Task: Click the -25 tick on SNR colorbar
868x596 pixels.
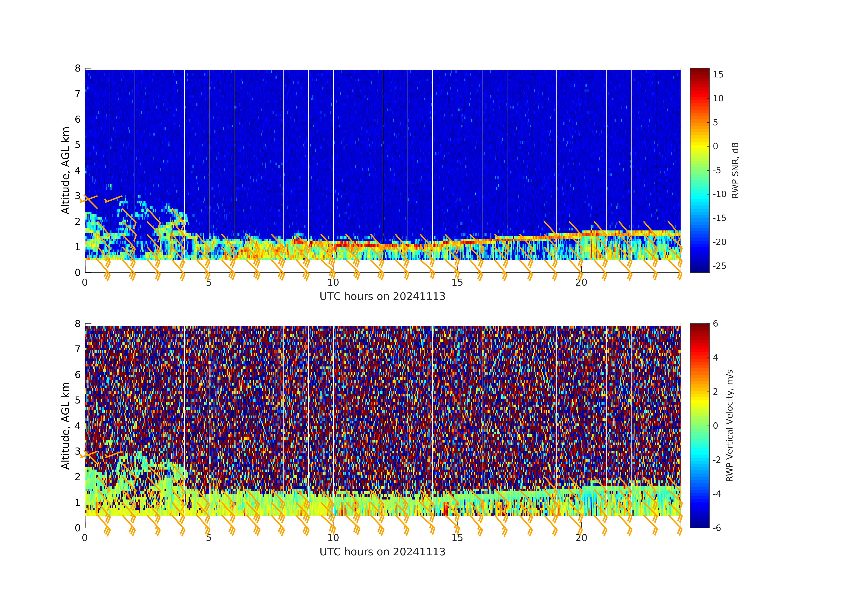Action: 719,266
